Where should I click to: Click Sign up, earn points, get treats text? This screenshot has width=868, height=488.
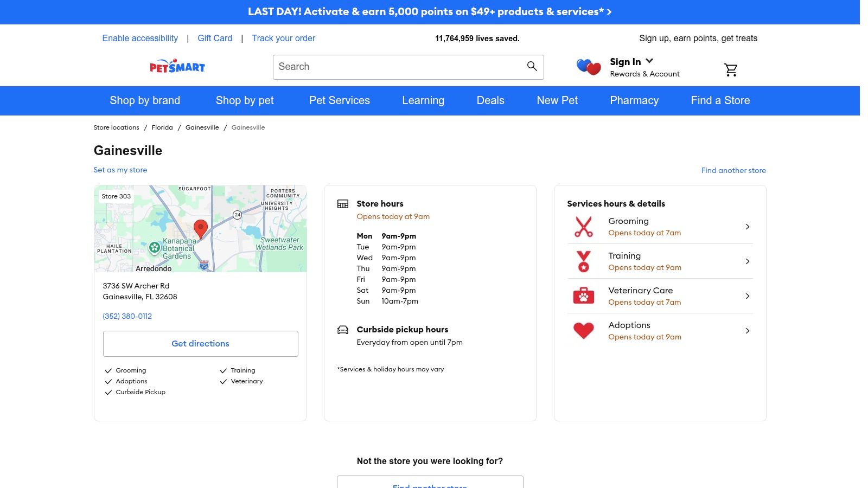point(698,38)
